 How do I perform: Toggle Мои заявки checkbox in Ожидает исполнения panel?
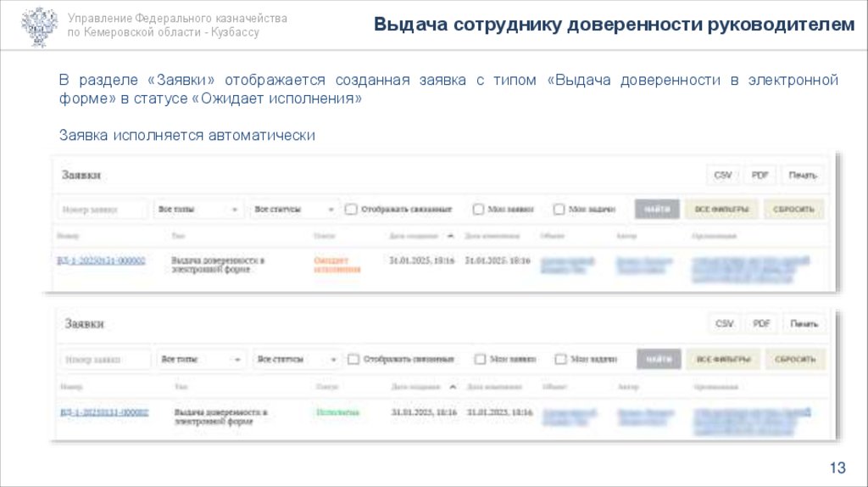tap(478, 210)
